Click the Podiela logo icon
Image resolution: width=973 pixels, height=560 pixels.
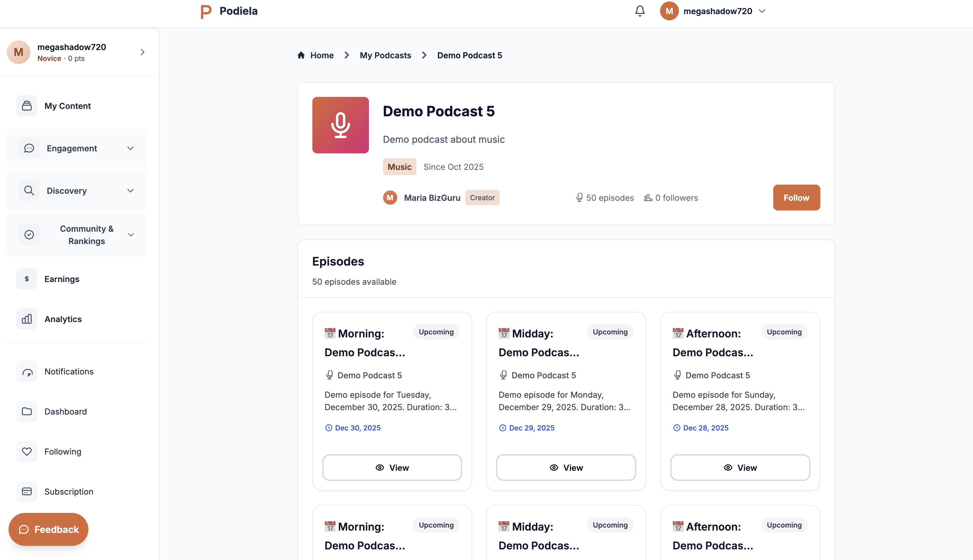tap(206, 11)
